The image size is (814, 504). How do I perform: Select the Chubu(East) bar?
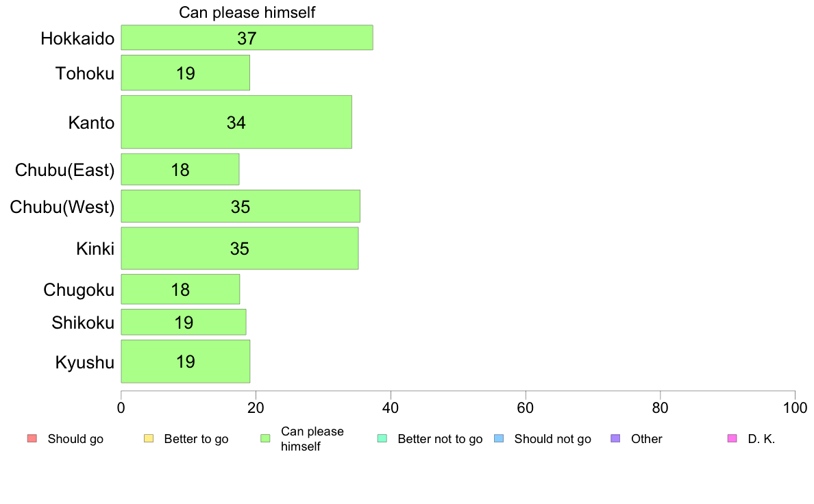pyautogui.click(x=180, y=169)
